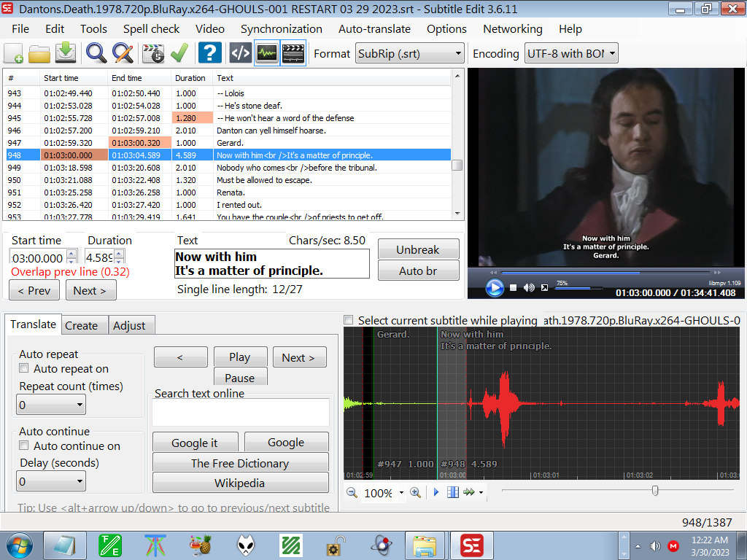The height and width of the screenshot is (560, 747).
Task: Switch to the Adjust tab
Action: pos(131,326)
